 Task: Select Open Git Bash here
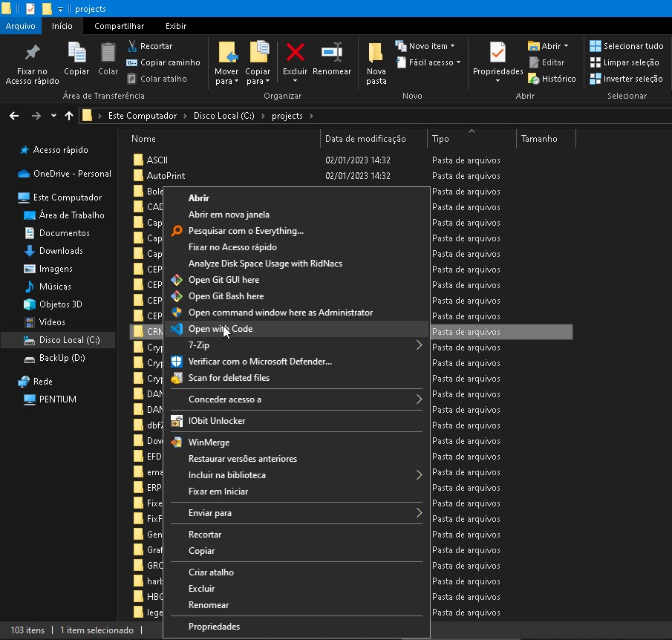226,296
